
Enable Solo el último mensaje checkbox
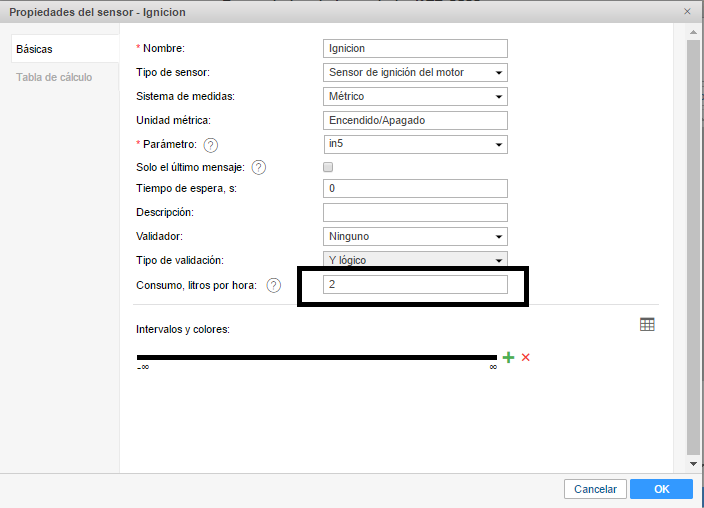pos(328,168)
